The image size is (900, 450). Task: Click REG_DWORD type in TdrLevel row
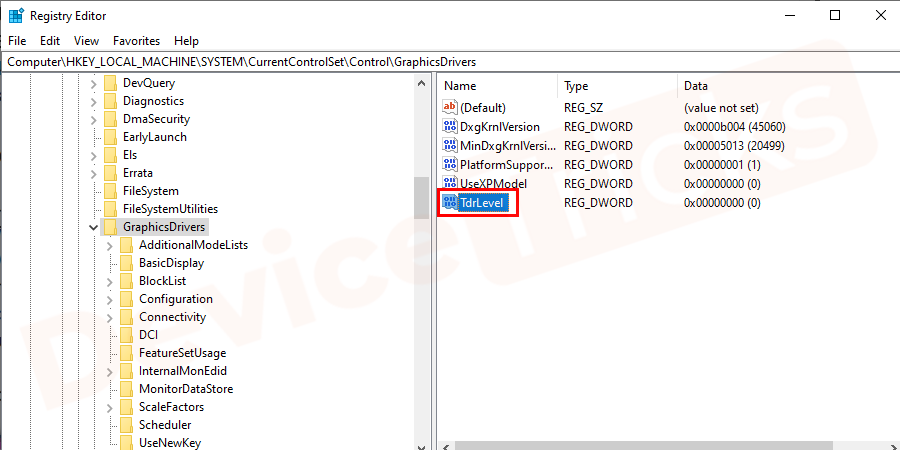pos(598,203)
